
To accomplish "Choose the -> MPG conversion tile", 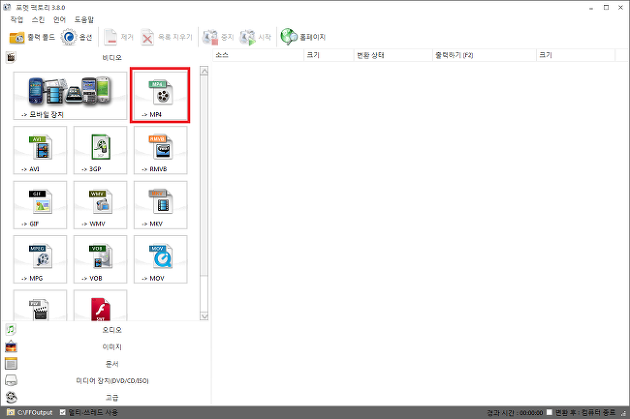I will point(40,260).
